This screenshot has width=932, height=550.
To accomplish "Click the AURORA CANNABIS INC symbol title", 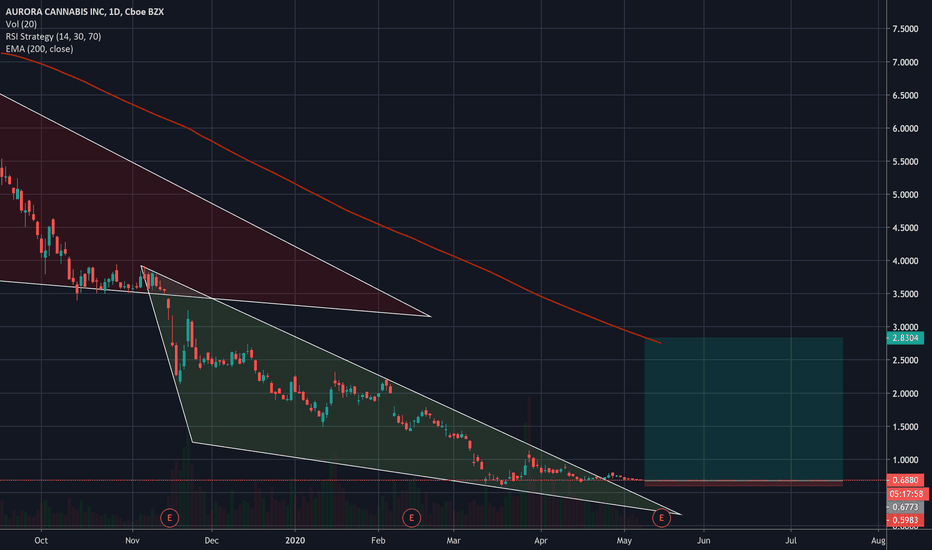I will point(85,11).
